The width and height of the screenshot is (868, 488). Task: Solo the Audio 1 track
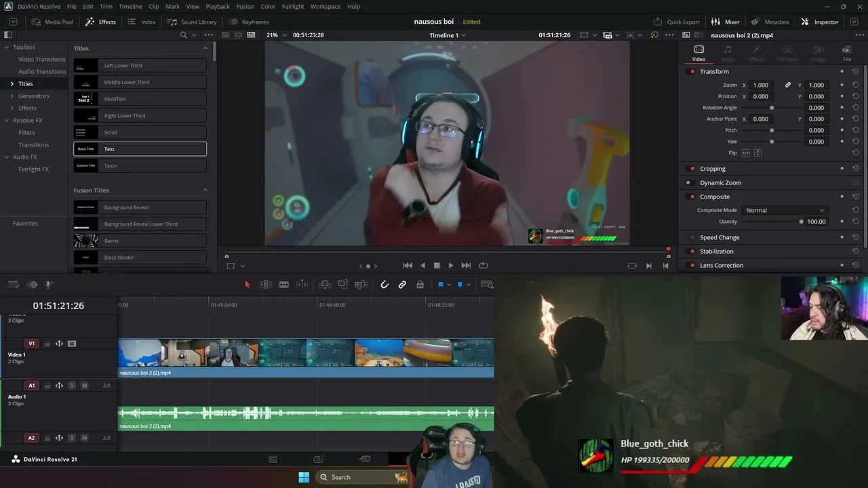click(x=72, y=386)
